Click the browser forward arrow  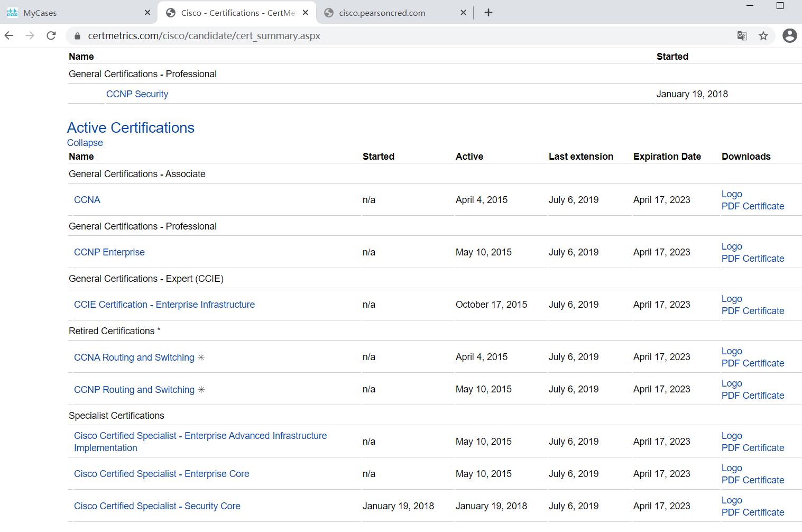30,35
